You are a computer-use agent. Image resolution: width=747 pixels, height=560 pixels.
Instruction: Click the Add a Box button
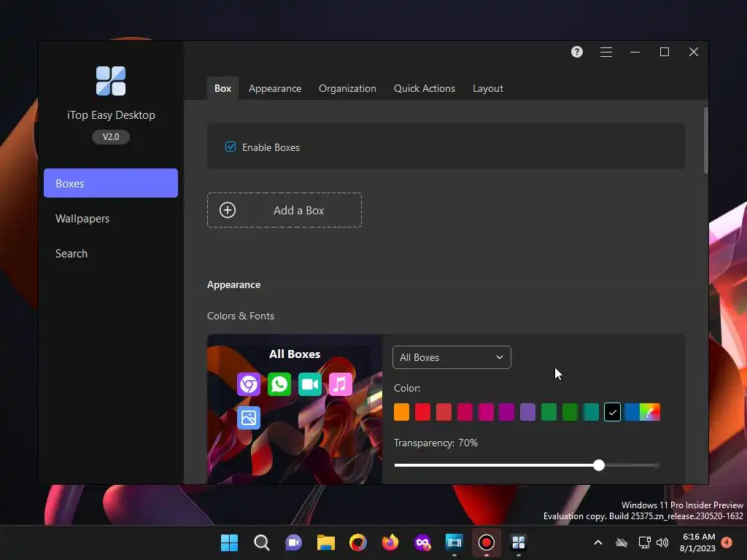click(285, 210)
